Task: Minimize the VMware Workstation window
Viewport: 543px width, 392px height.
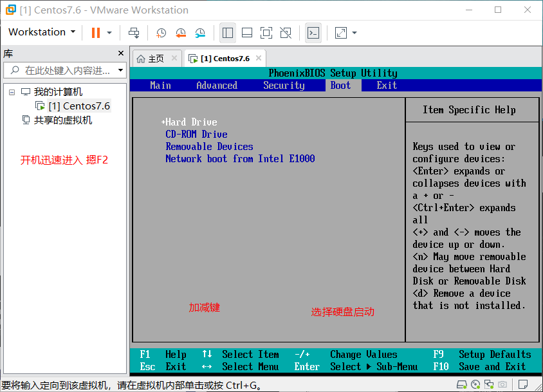Action: 469,10
